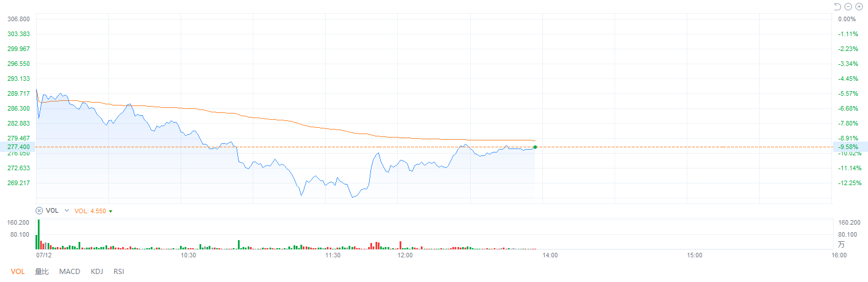The width and height of the screenshot is (868, 282).
Task: Click the green current-price dot on the line
Action: coord(535,147)
